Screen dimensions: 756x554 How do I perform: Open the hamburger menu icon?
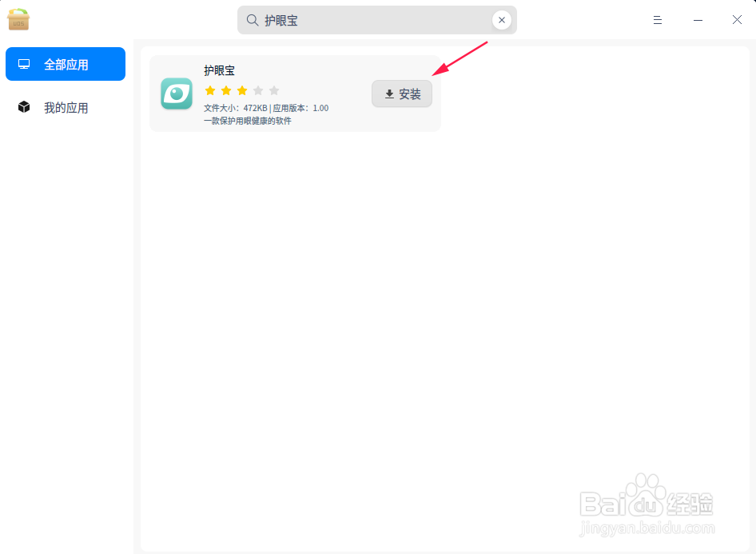pos(657,19)
